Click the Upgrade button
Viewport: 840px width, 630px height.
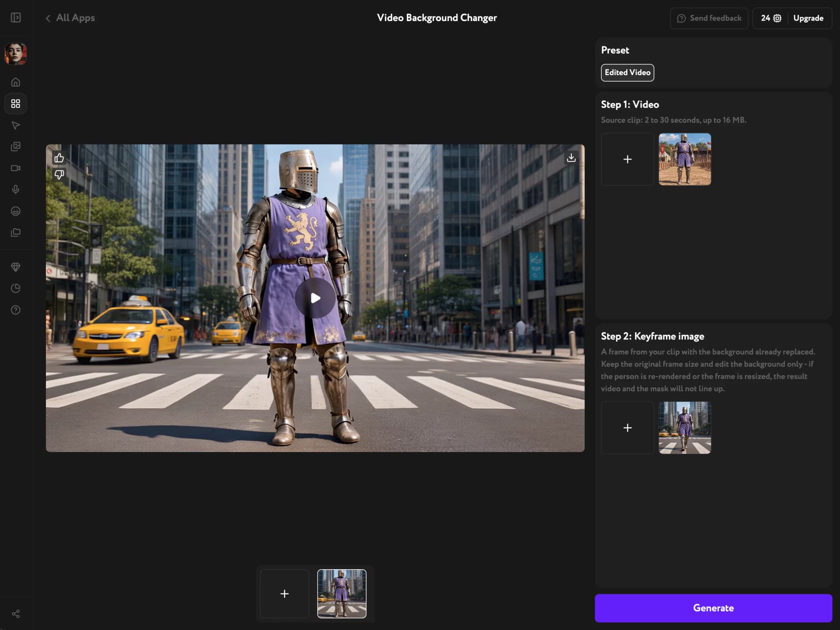[808, 18]
